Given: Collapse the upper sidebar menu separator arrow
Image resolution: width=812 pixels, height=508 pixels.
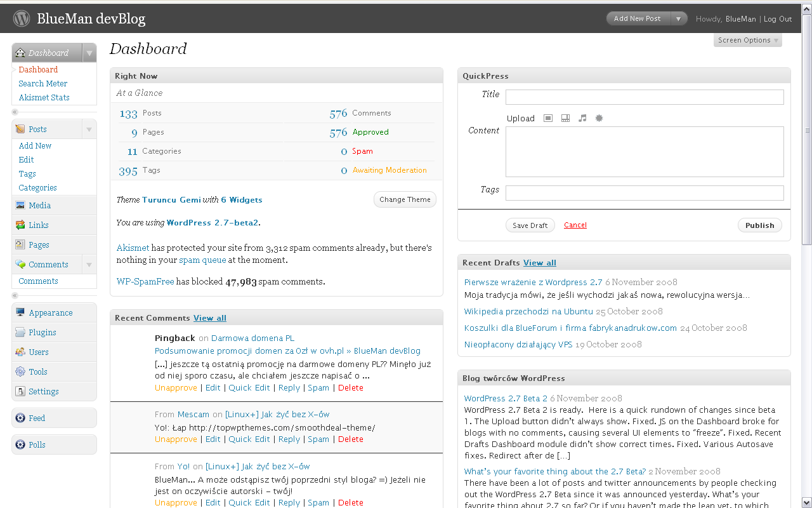Looking at the screenshot, I should pos(15,112).
